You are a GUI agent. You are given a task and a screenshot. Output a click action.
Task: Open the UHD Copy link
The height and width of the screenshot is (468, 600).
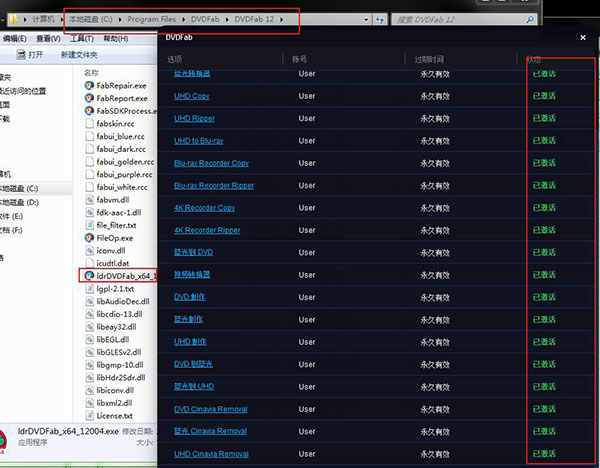pyautogui.click(x=191, y=96)
